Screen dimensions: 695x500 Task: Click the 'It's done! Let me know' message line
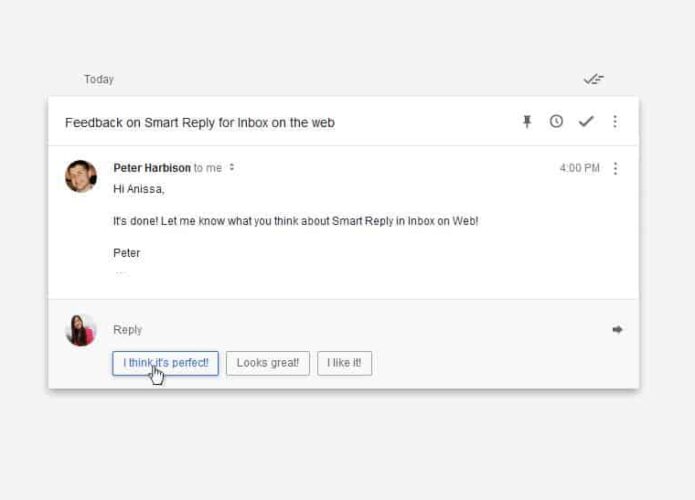click(x=296, y=221)
